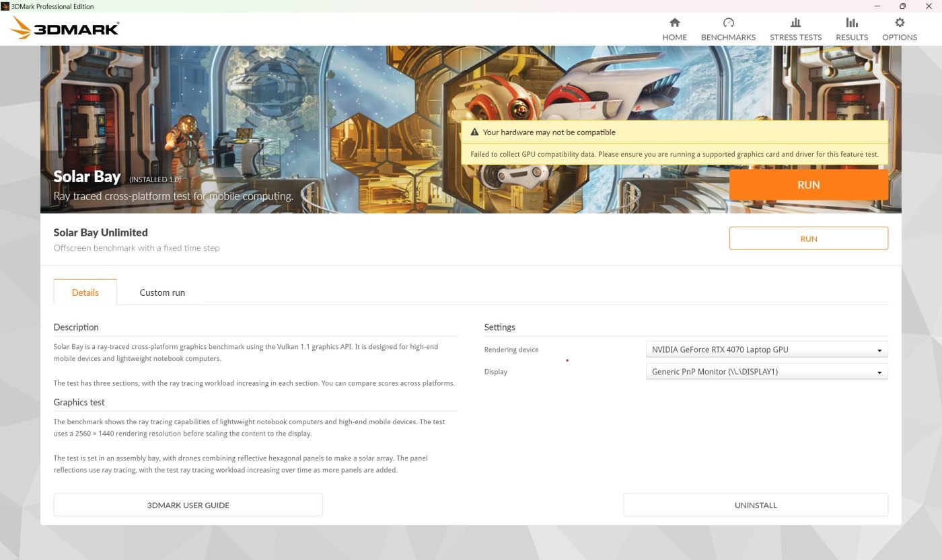Screen dimensions: 942x560
Task: Click the 'Display' settings label
Action: (x=496, y=372)
